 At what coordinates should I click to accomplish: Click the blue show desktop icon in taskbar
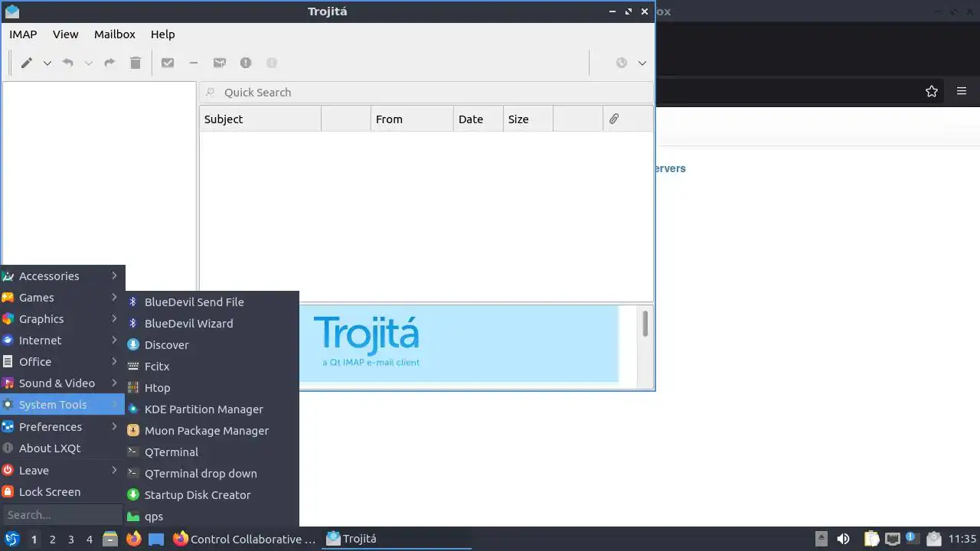point(156,539)
